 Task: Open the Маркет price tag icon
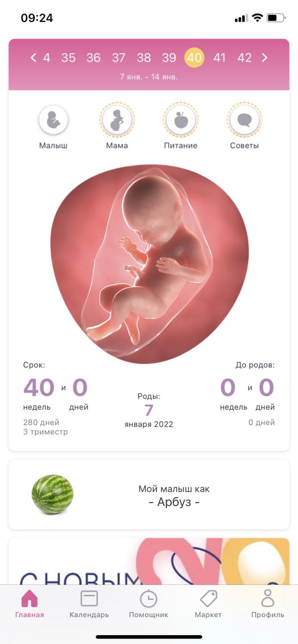pyautogui.click(x=208, y=604)
